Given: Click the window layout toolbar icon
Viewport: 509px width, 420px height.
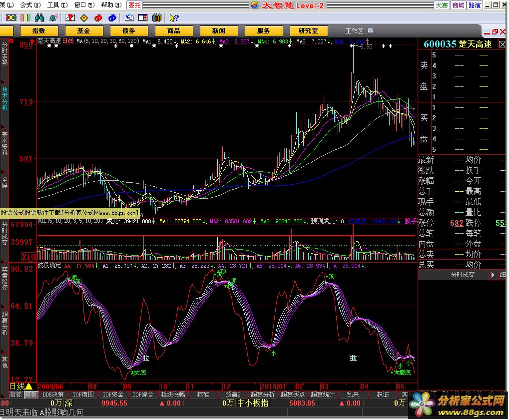Looking at the screenshot, I should click(143, 18).
